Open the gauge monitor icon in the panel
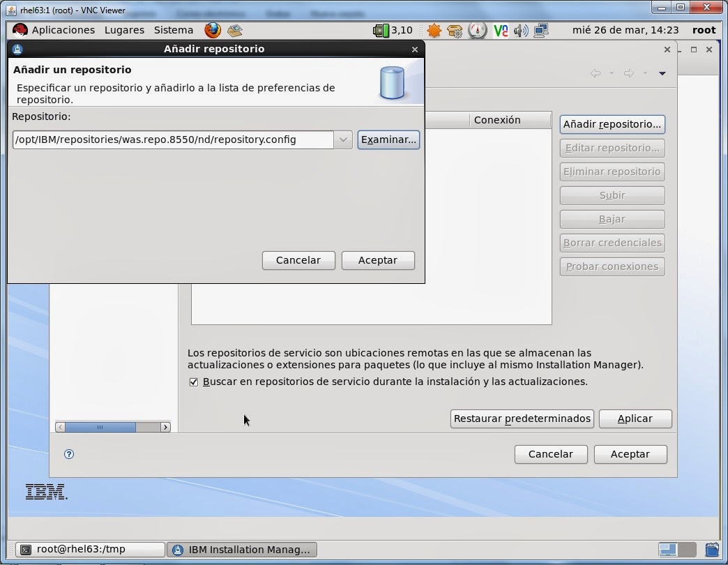 pyautogui.click(x=477, y=30)
